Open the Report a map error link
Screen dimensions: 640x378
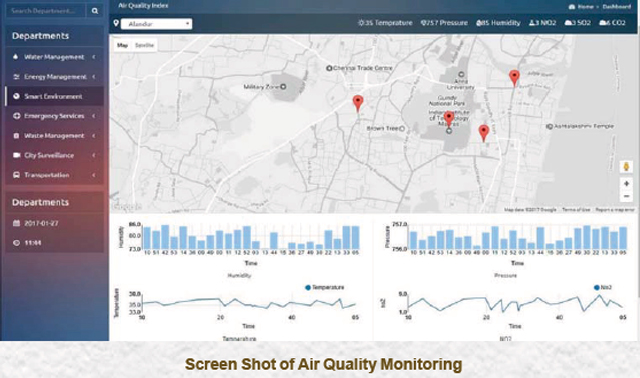[x=615, y=209]
